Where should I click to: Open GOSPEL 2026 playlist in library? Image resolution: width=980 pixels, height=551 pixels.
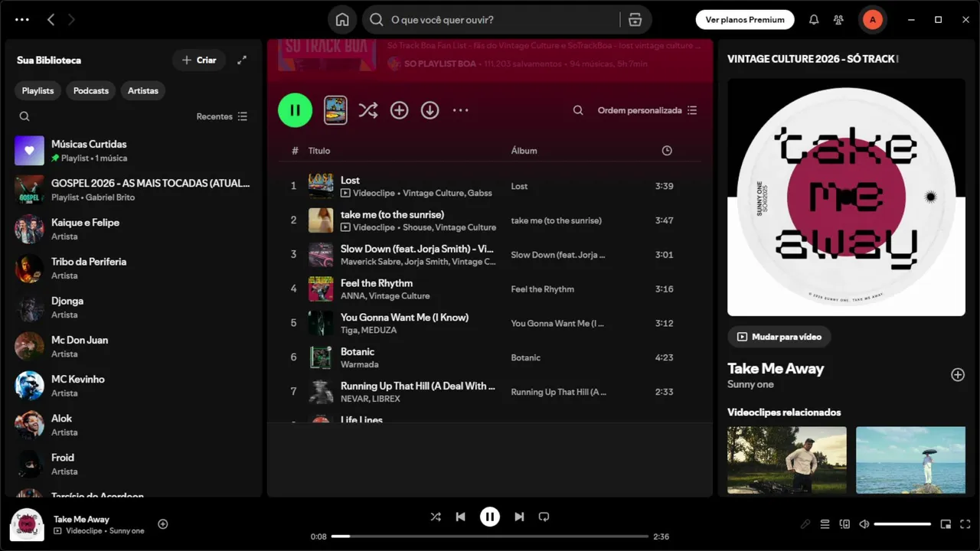click(x=134, y=190)
